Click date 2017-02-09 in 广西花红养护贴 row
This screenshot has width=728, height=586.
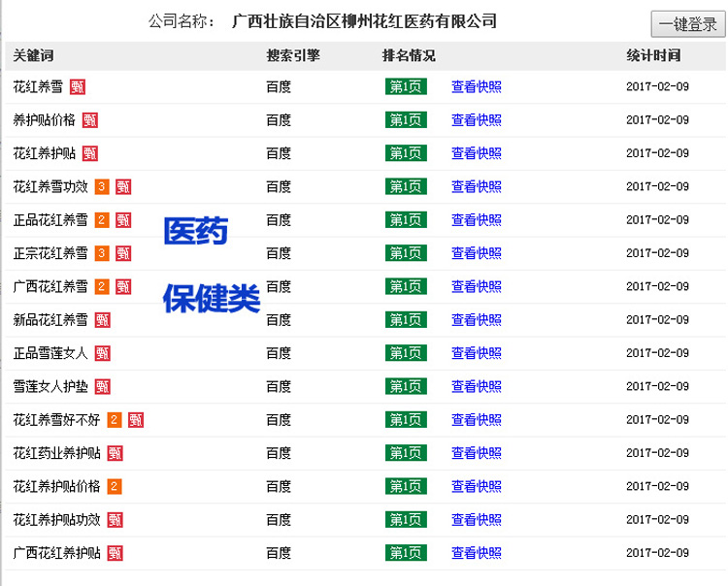pyautogui.click(x=657, y=553)
